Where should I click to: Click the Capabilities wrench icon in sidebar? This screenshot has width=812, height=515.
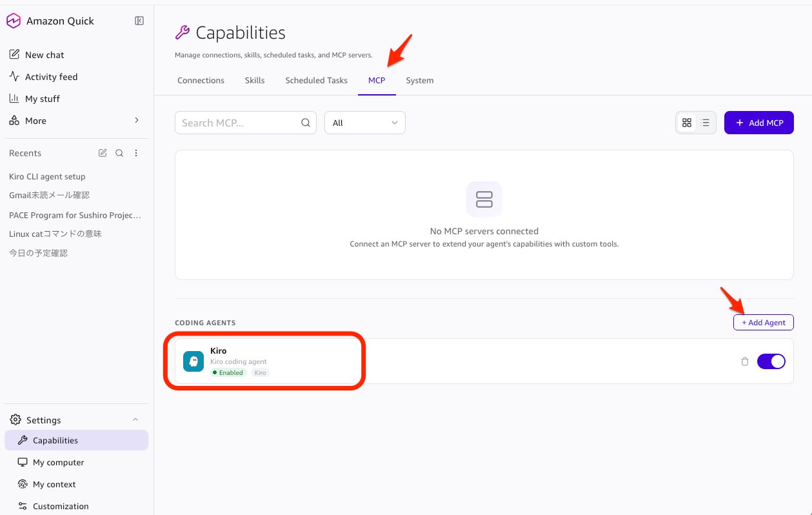pyautogui.click(x=23, y=440)
